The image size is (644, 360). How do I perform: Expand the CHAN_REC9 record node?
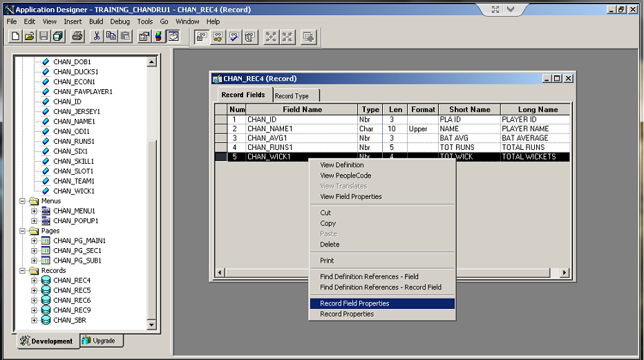coord(34,310)
